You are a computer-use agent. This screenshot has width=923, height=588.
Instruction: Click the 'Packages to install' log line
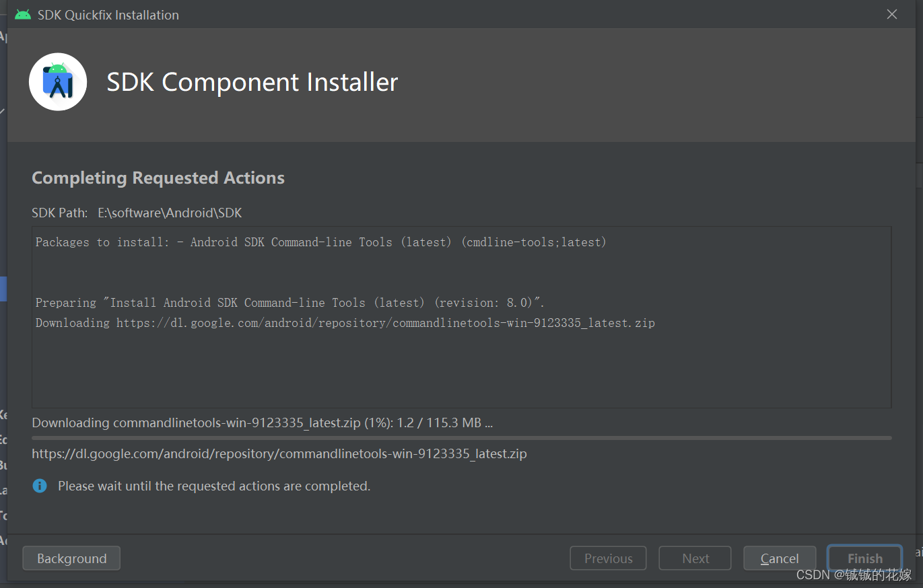(321, 242)
